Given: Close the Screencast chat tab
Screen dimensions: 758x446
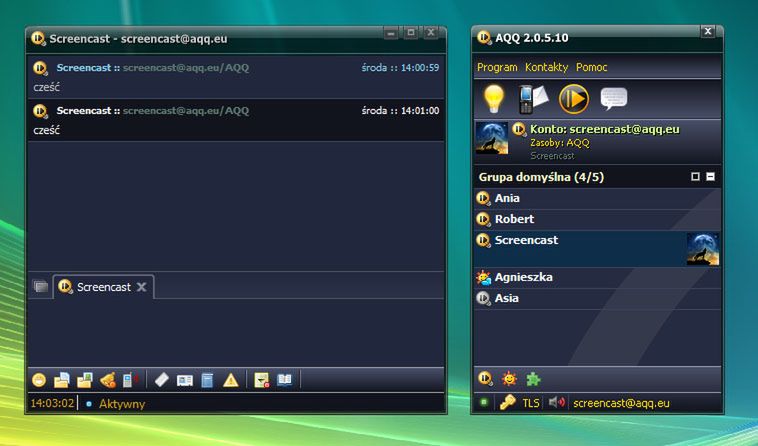Looking at the screenshot, I should click(x=141, y=287).
